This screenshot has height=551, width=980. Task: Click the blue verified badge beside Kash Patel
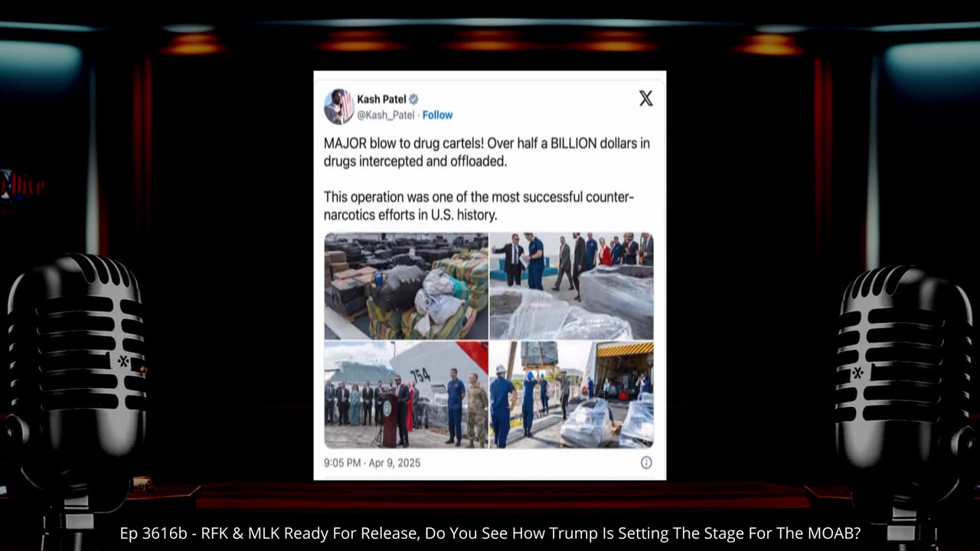(414, 99)
